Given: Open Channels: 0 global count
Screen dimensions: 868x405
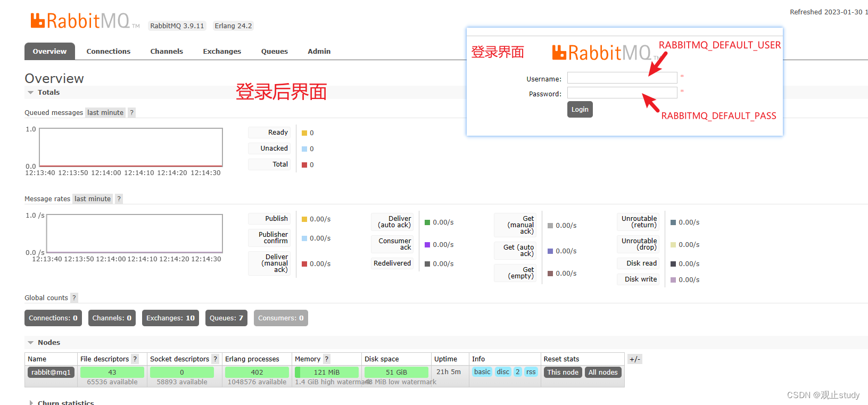Looking at the screenshot, I should (x=112, y=318).
